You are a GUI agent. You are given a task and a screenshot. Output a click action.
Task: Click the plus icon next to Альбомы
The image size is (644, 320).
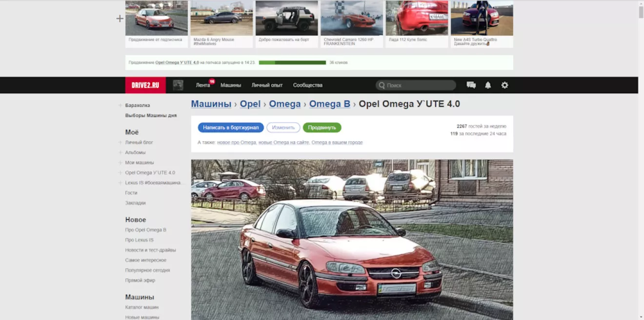[120, 152]
